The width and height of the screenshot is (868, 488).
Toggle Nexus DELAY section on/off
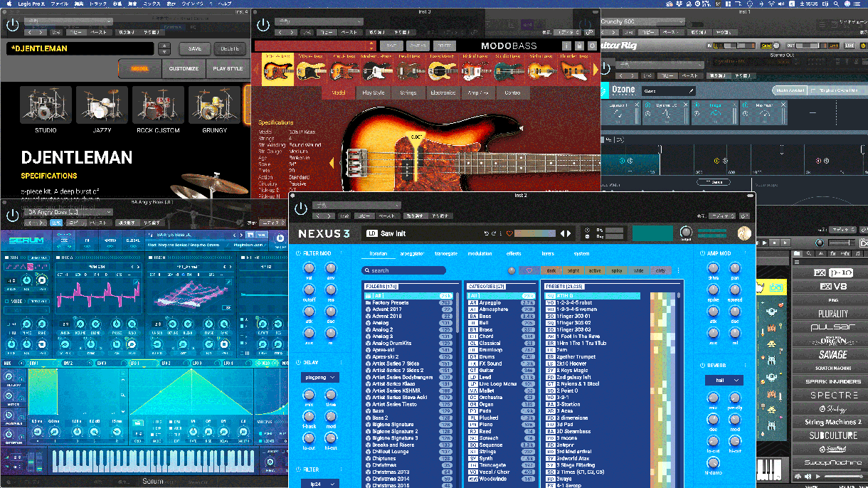[298, 362]
